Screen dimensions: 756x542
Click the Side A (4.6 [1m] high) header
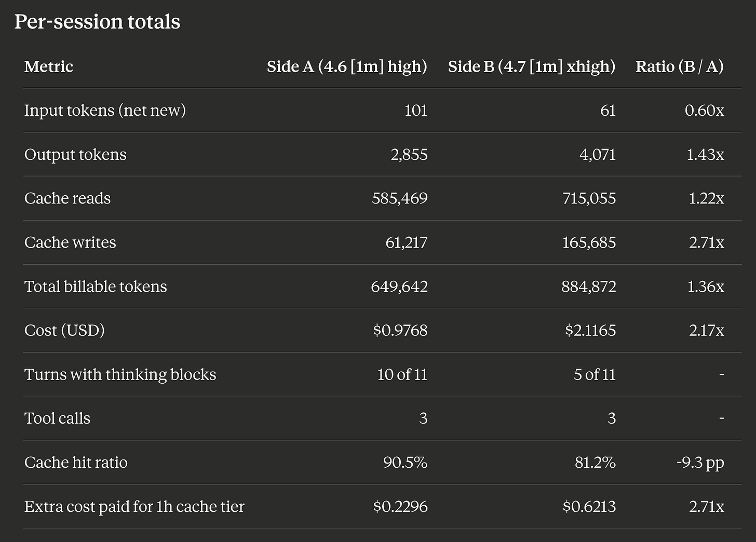pos(347,66)
